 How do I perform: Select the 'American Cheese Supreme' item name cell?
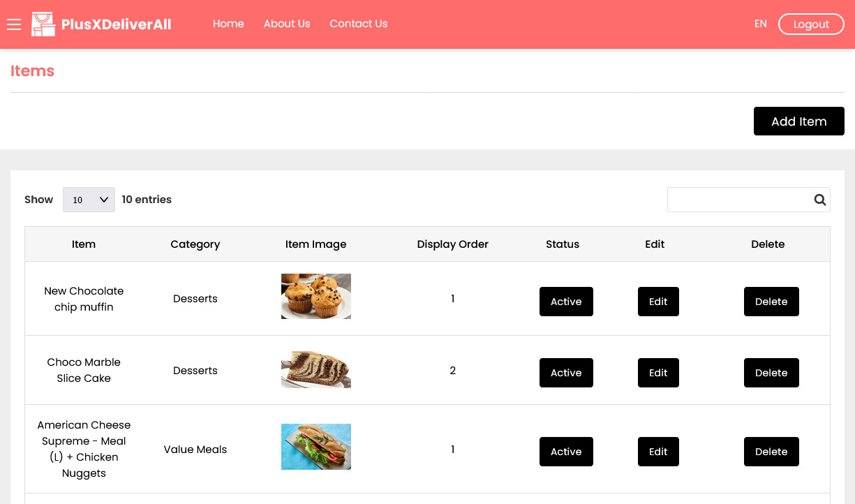point(84,449)
